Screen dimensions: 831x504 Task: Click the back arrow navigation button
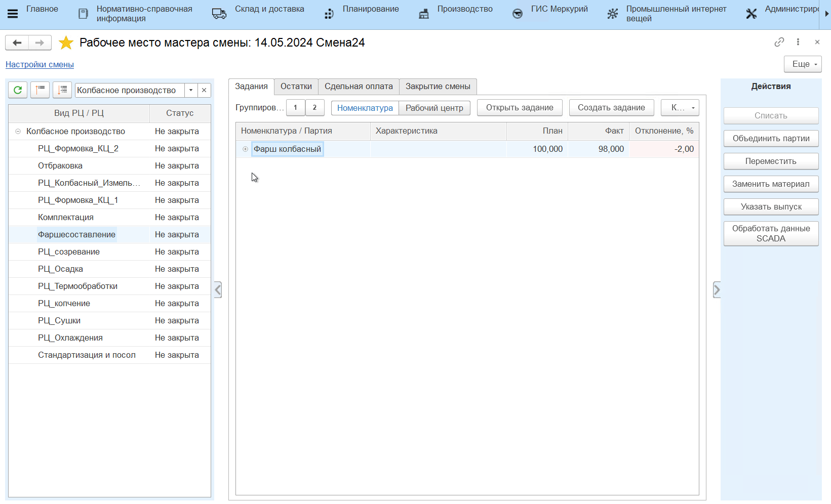coord(17,43)
